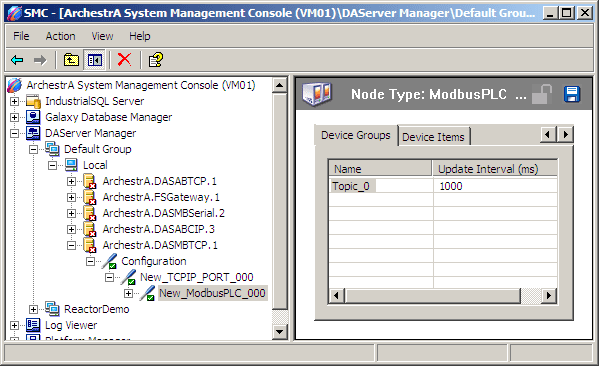Open the Help properties toolbar icon
The width and height of the screenshot is (599, 366).
tap(155, 60)
